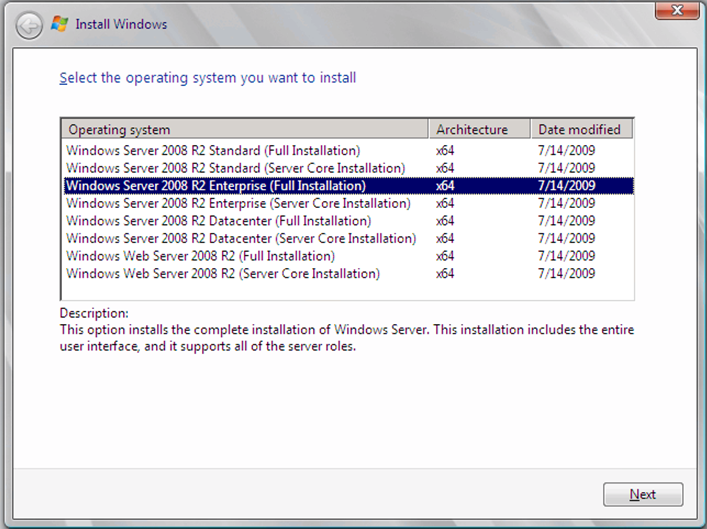This screenshot has height=529, width=707.
Task: Click the 7/14/2009 date in Web Server Full Installation row
Action: click(x=566, y=256)
